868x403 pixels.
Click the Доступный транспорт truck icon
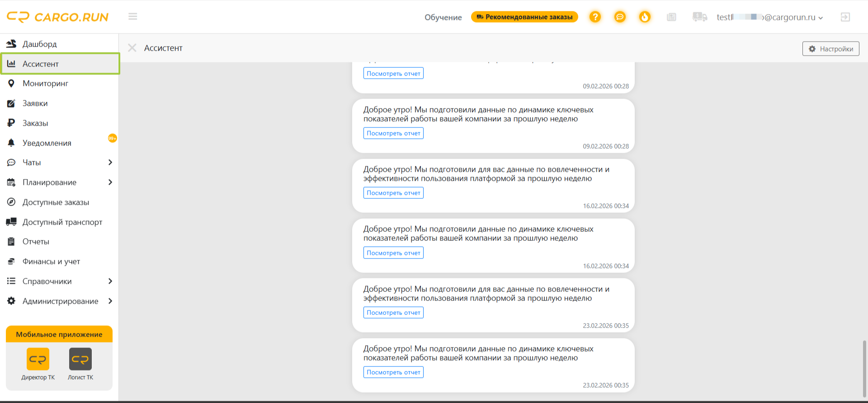[x=11, y=222]
